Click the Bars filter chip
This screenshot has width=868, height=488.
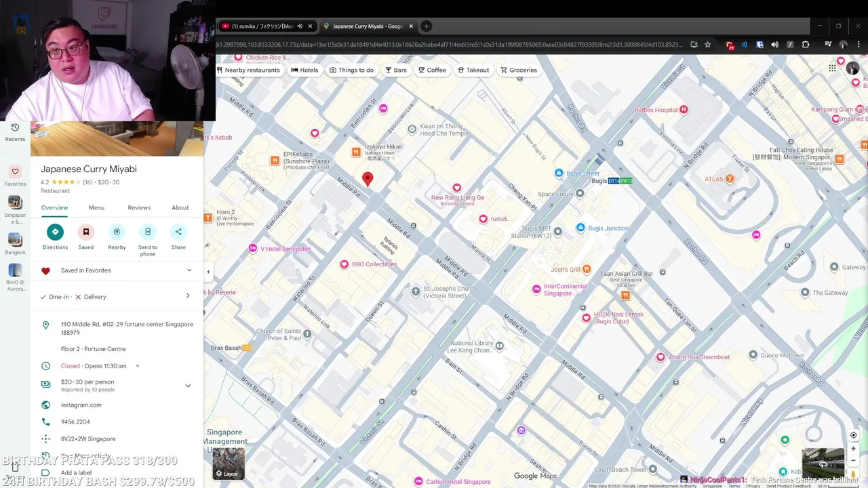pos(396,70)
